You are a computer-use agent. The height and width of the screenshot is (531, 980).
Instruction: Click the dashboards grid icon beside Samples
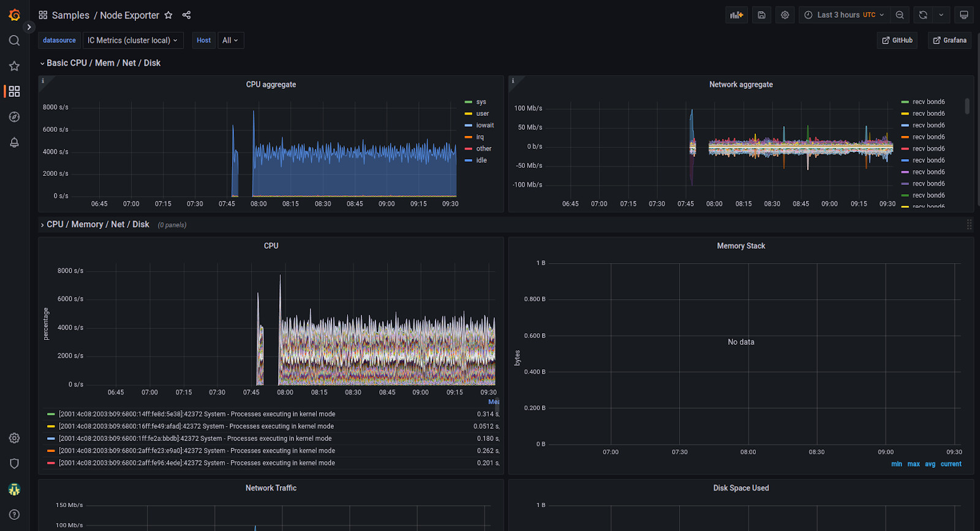(x=43, y=15)
